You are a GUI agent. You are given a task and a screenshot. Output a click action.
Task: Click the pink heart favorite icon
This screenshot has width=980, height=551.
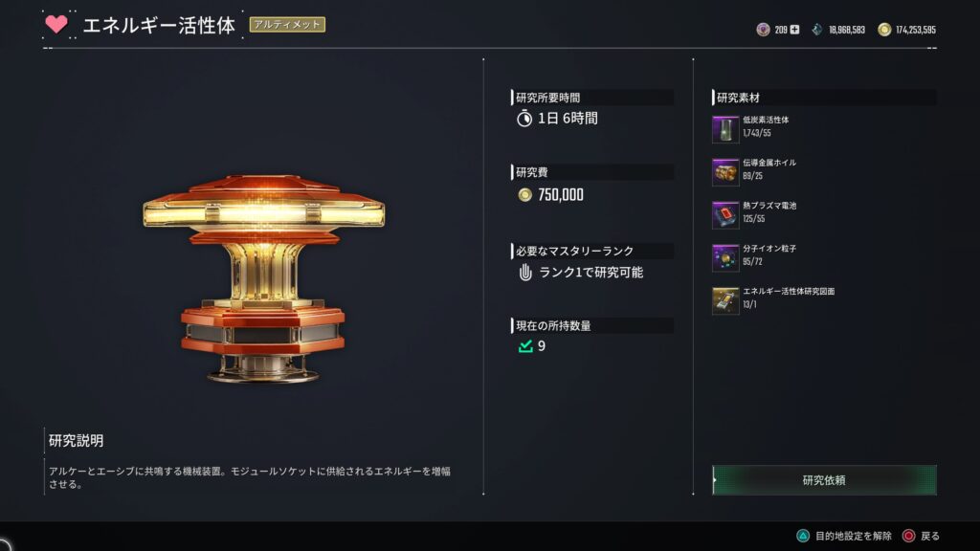[x=56, y=24]
